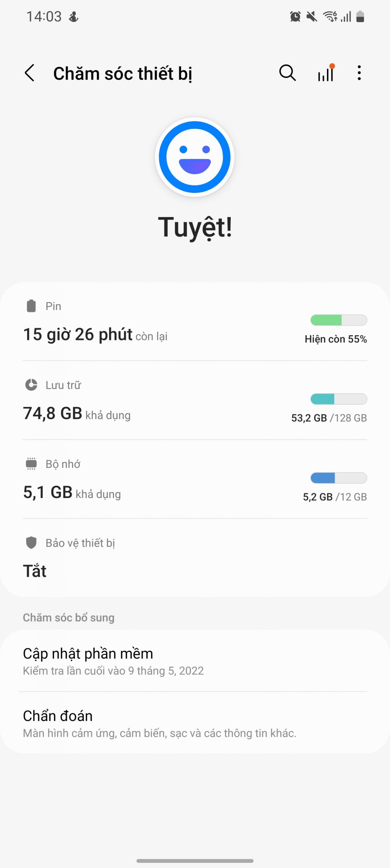Tap the storage pie icon beside Lưu trữ

pyautogui.click(x=31, y=385)
